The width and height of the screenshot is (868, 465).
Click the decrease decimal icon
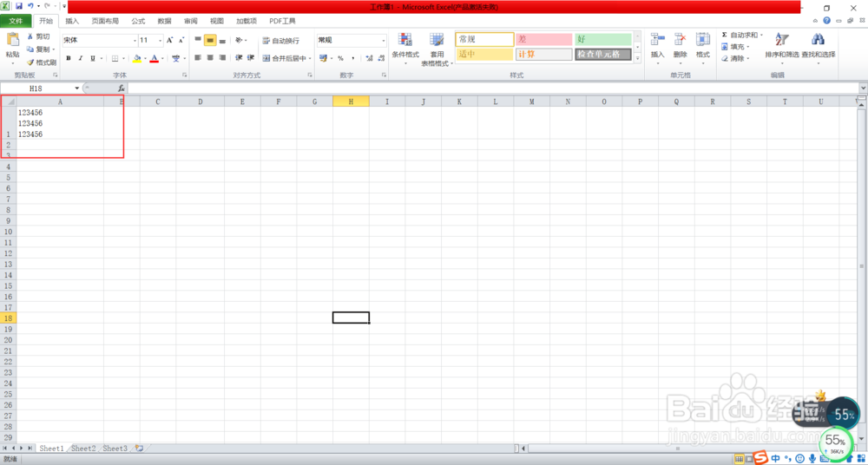(381, 58)
